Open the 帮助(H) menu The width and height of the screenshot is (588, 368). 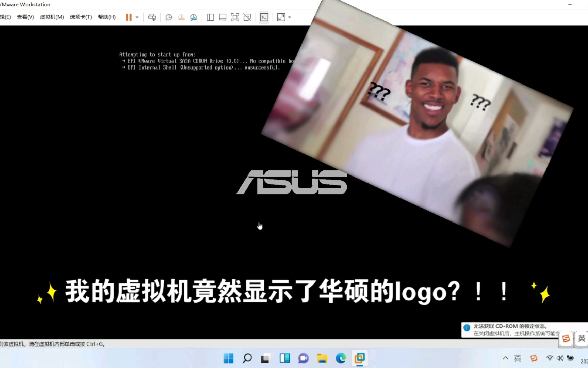click(x=107, y=17)
